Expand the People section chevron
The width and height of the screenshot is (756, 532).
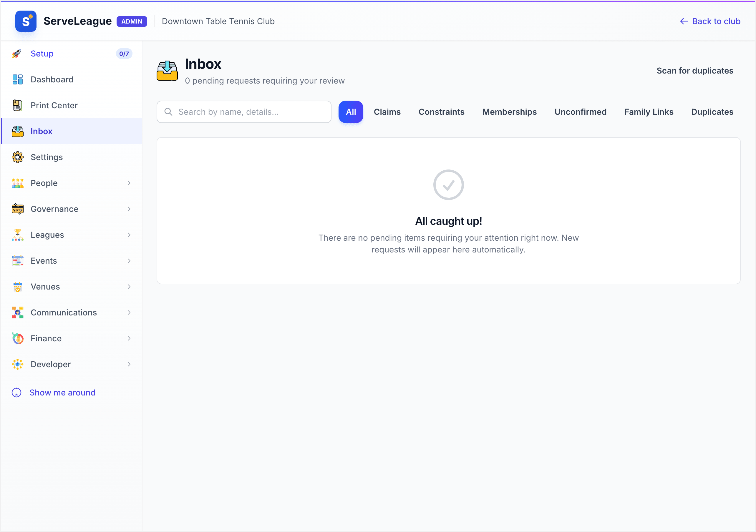point(129,183)
